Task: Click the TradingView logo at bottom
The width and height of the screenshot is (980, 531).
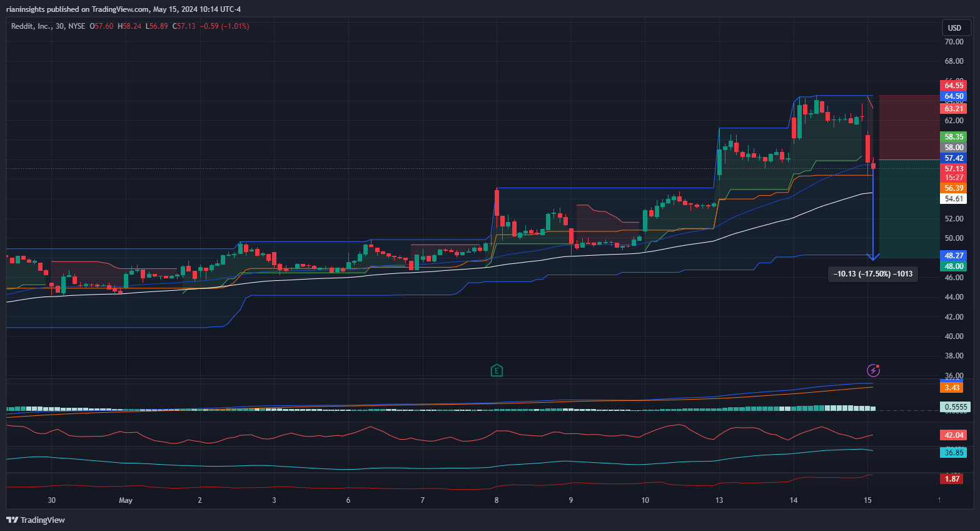Action: 36,520
